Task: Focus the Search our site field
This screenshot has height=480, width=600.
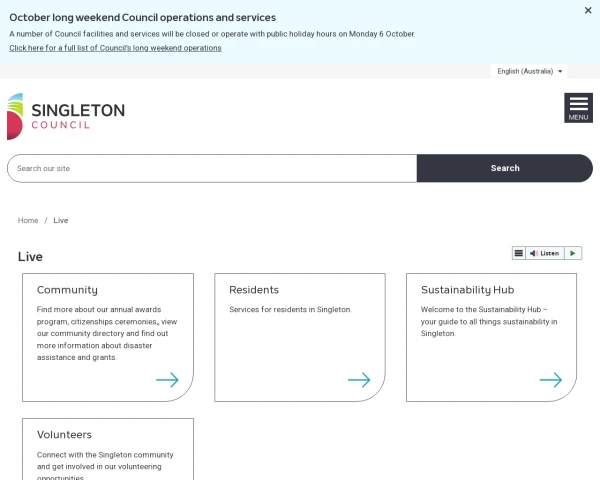Action: tap(212, 168)
